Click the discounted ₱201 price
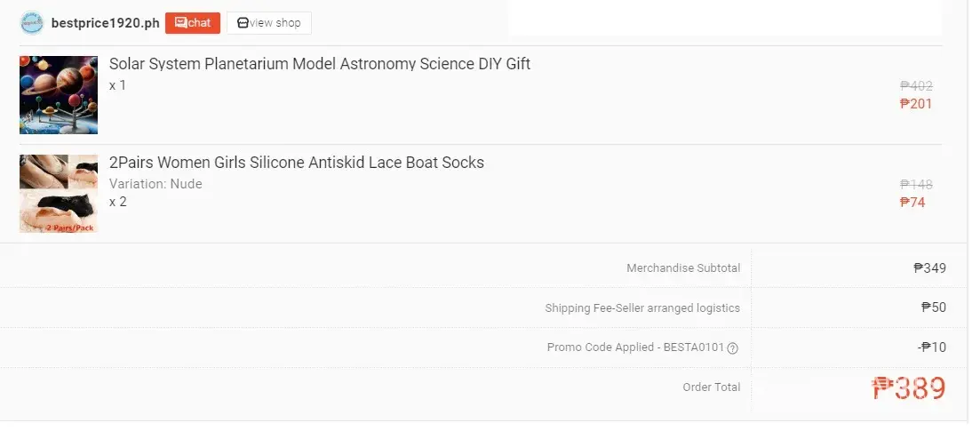 point(916,104)
